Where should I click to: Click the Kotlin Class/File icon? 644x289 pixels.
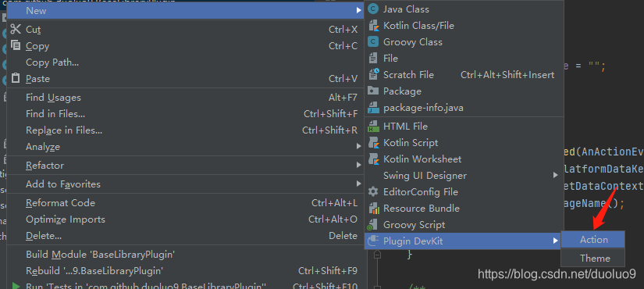click(x=373, y=26)
